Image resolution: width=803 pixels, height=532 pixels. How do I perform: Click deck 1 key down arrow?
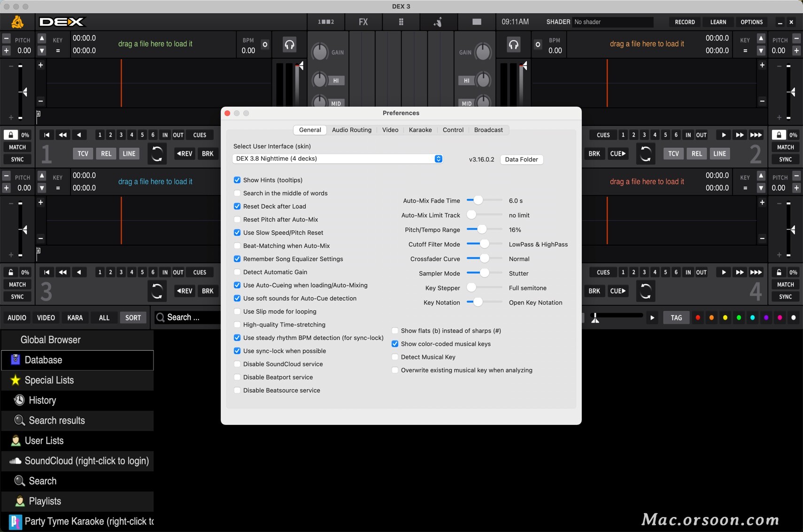click(42, 50)
